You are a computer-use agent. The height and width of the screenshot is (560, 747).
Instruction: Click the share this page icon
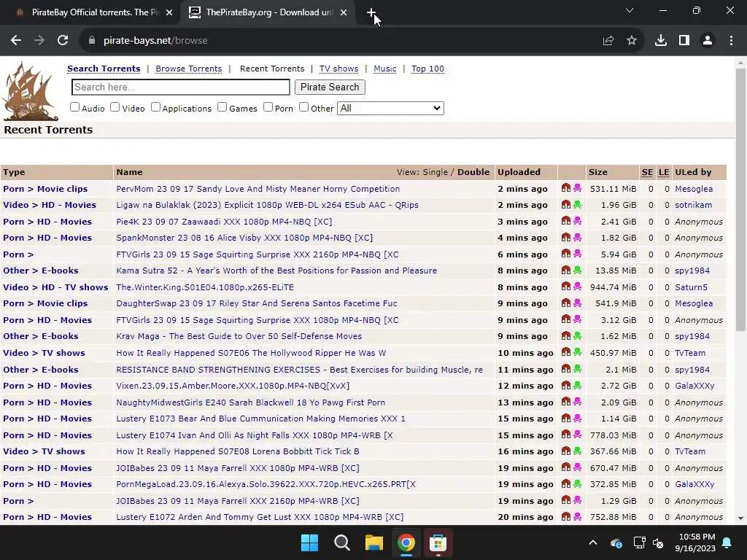(x=608, y=41)
